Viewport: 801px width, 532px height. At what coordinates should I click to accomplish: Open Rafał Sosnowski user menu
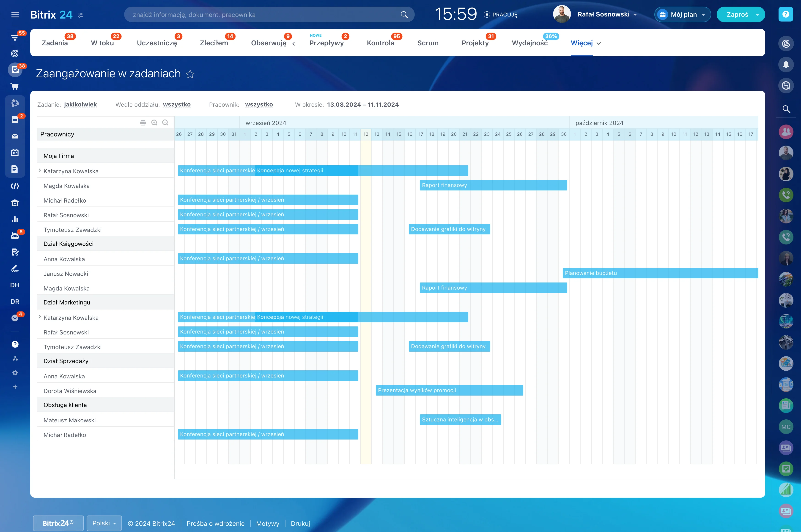pyautogui.click(x=607, y=15)
